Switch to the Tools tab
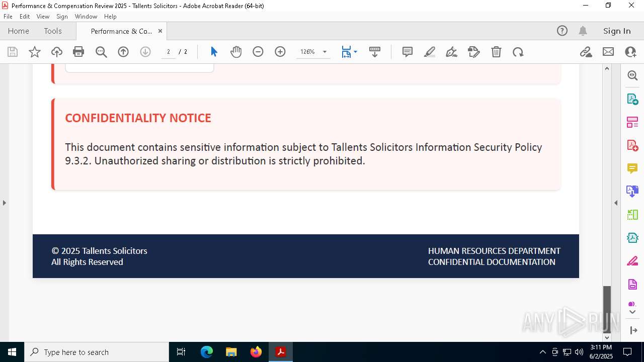Image resolution: width=644 pixels, height=362 pixels. pyautogui.click(x=53, y=31)
